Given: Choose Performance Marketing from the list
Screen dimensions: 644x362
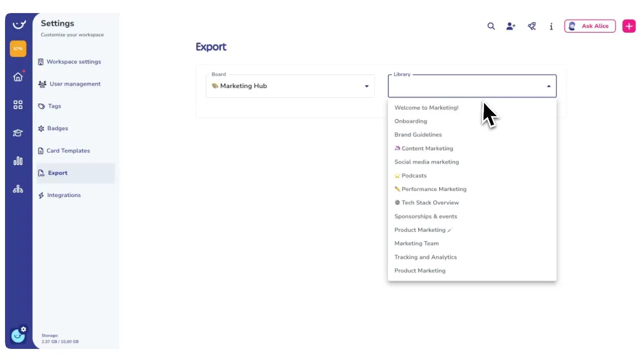Looking at the screenshot, I should (472, 189).
